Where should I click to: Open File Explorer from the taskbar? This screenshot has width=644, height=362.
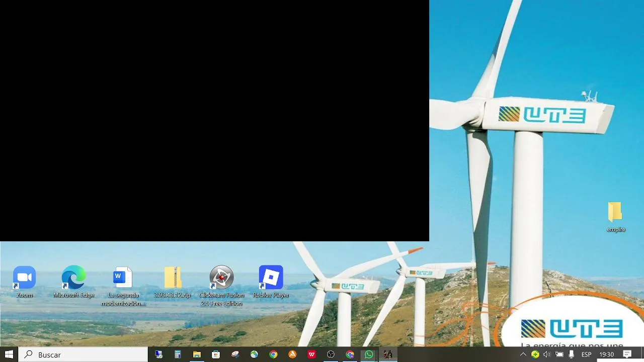tap(197, 354)
